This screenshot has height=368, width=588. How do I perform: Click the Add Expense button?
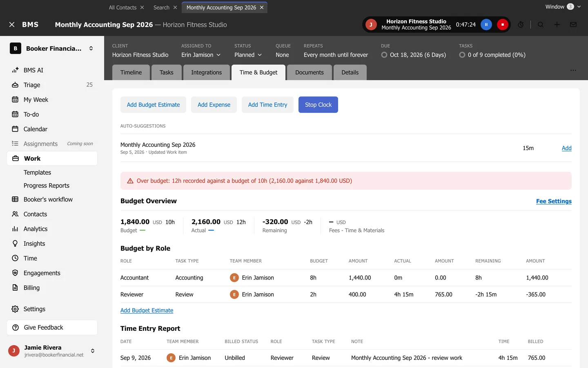click(214, 105)
